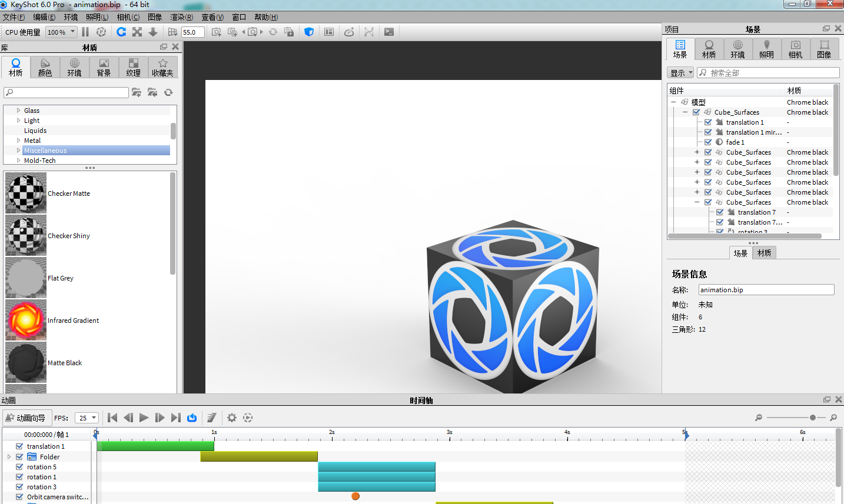Image resolution: width=844 pixels, height=504 pixels.
Task: Open animation settings gear icon
Action: point(232,418)
